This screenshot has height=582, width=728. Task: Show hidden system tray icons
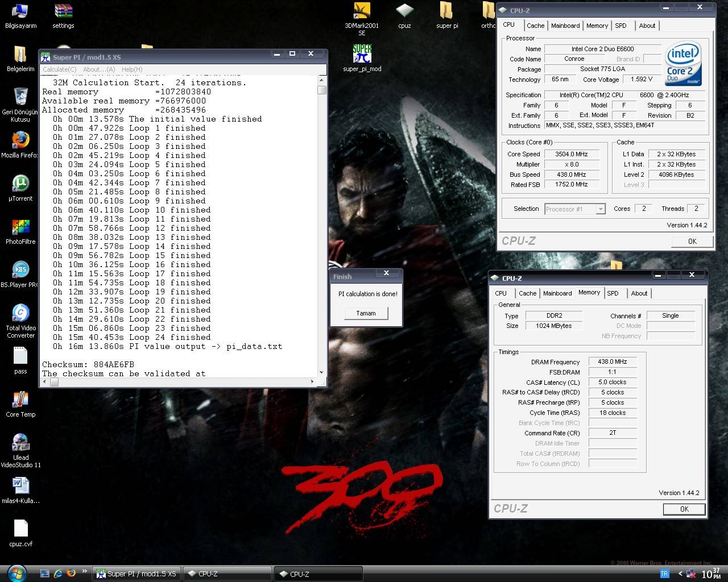click(x=679, y=574)
